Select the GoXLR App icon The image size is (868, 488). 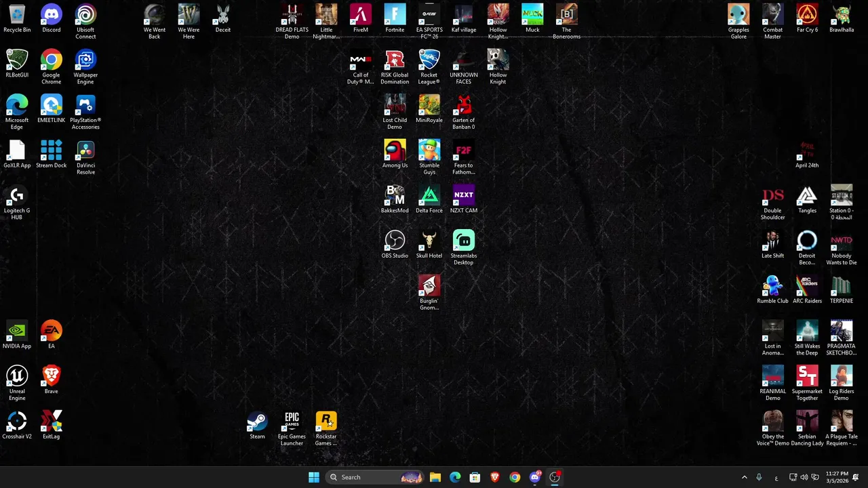coord(17,155)
